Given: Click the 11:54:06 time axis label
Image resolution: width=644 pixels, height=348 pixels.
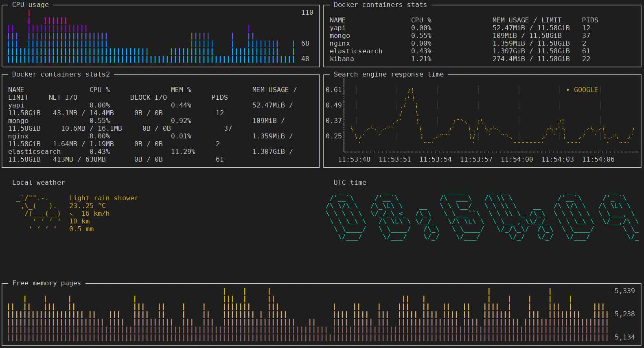Looking at the screenshot, I should click(598, 159).
